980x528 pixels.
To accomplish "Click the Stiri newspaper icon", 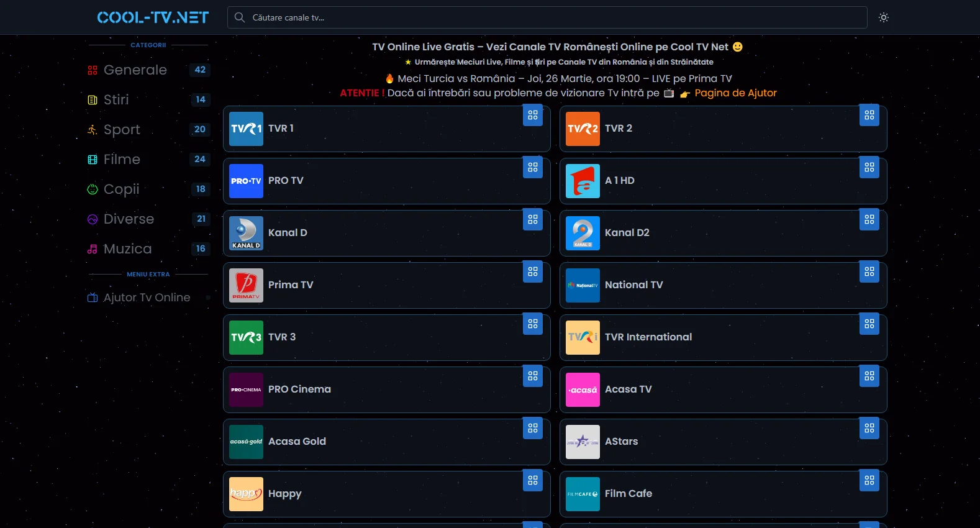I will [93, 100].
